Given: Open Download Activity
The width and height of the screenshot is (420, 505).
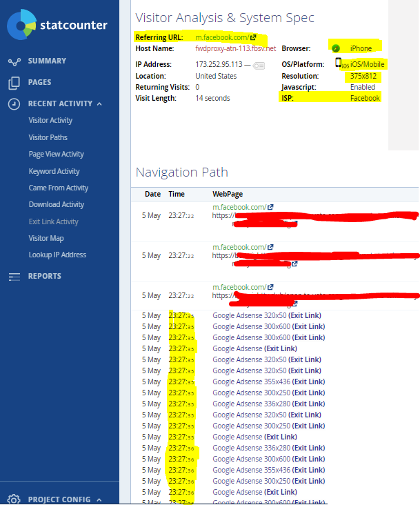Looking at the screenshot, I should point(57,204).
